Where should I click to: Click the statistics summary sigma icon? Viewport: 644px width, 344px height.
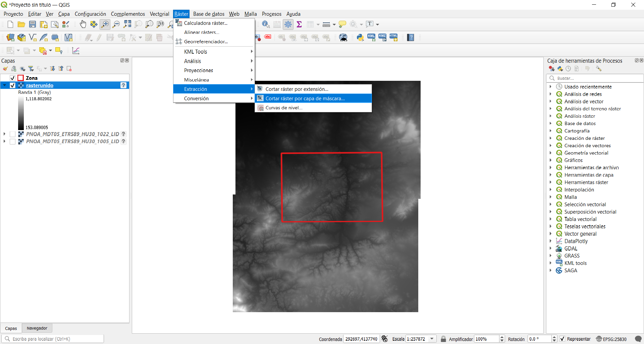[x=300, y=24]
